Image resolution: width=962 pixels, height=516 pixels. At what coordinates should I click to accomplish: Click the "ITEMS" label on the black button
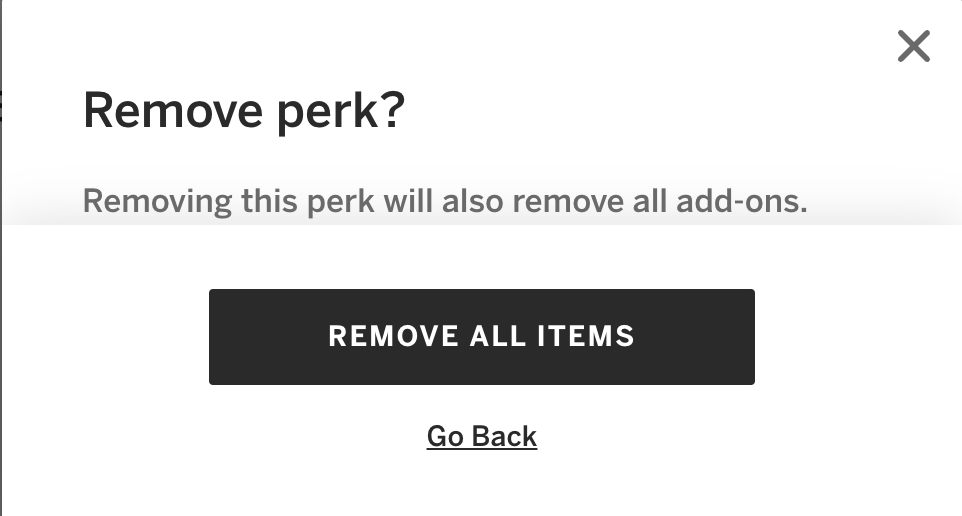tap(586, 336)
